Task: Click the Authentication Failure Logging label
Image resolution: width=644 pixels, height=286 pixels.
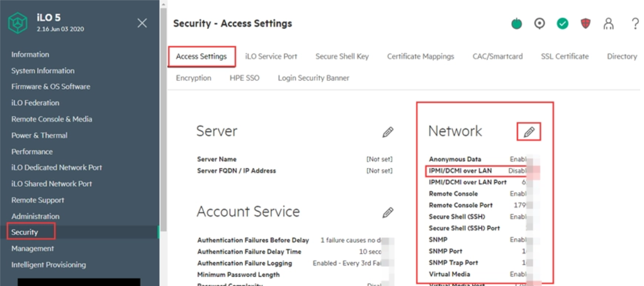Action: pyautogui.click(x=245, y=263)
